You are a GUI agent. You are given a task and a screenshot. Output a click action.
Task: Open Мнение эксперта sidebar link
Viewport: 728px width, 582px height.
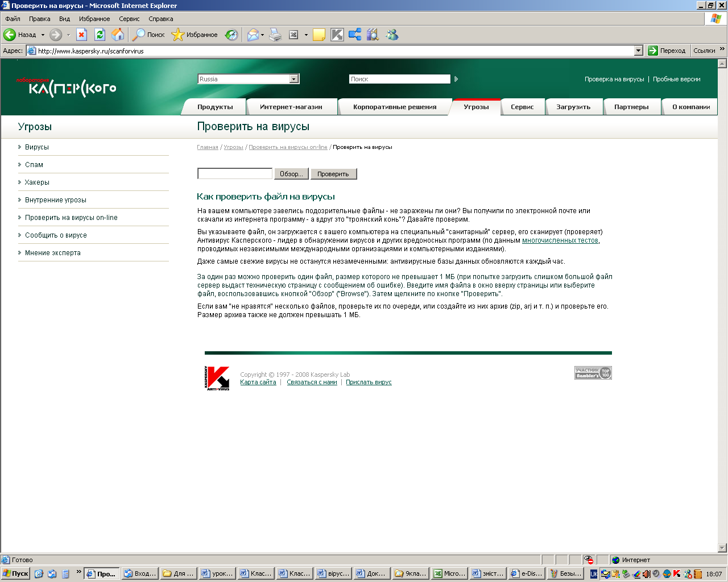pos(53,253)
